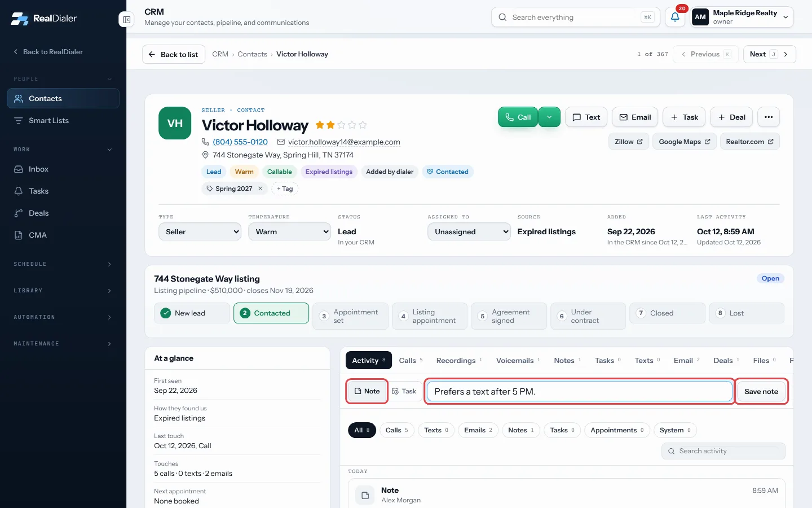The height and width of the screenshot is (508, 812).
Task: Switch composer to Task mode
Action: click(x=404, y=391)
